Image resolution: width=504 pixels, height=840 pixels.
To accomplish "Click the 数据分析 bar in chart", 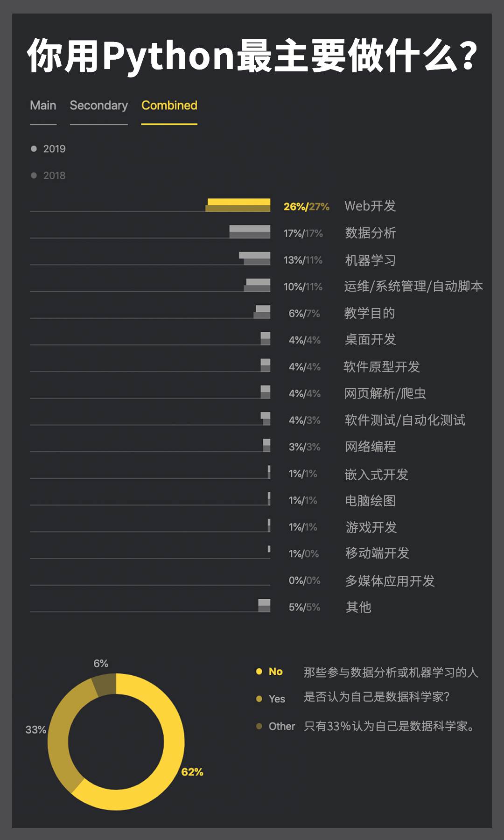I will coord(250,231).
